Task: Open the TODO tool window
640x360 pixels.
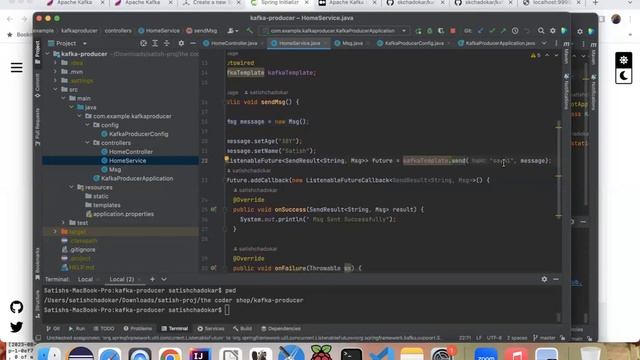Action: click(x=104, y=329)
